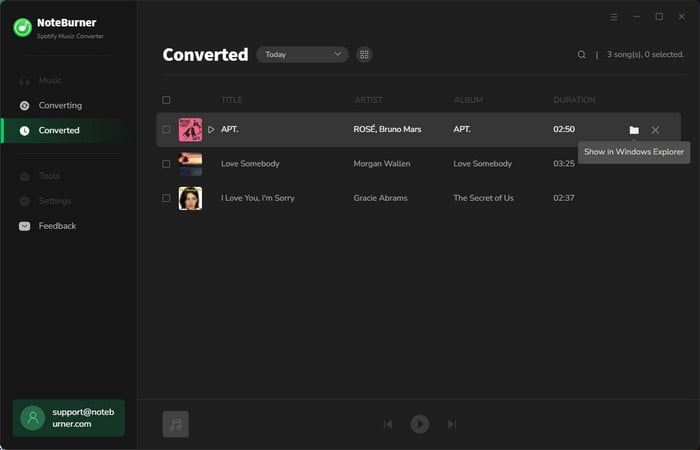700x450 pixels.
Task: Go to the previous track
Action: coord(388,424)
